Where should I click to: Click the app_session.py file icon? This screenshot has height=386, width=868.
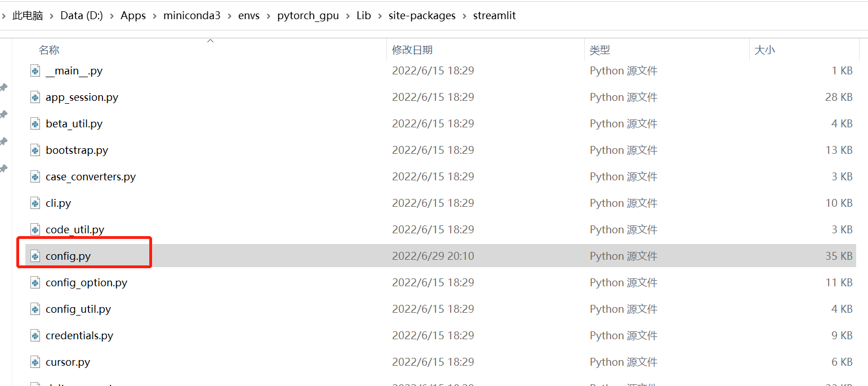pyautogui.click(x=35, y=97)
